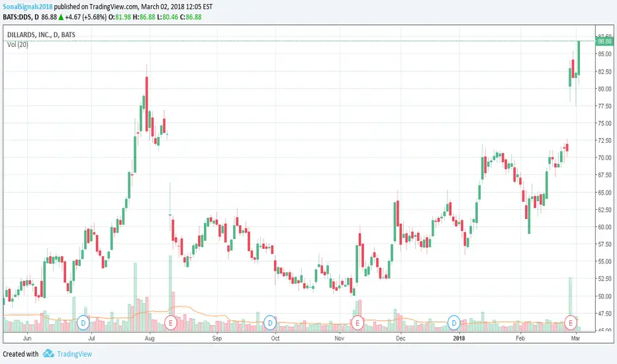The image size is (617, 364).
Task: Click the 82.50 price axis label
Action: [x=604, y=71]
